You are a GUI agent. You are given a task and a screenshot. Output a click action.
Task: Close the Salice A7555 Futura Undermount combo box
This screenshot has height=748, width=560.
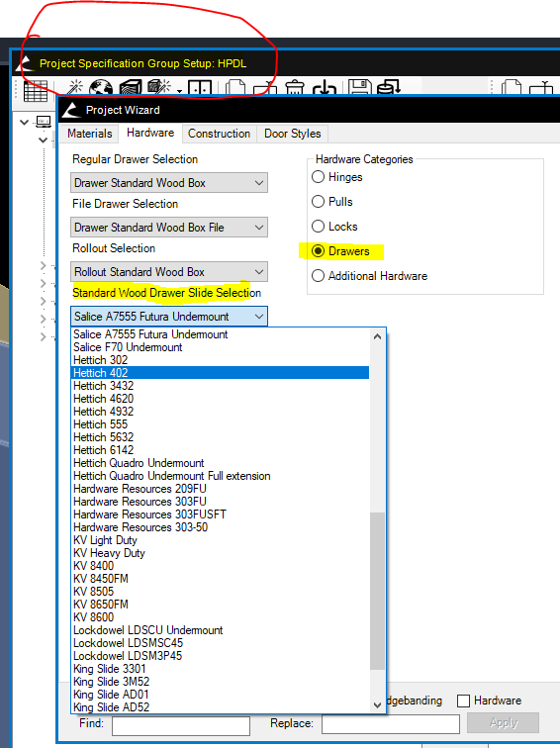tap(169, 317)
